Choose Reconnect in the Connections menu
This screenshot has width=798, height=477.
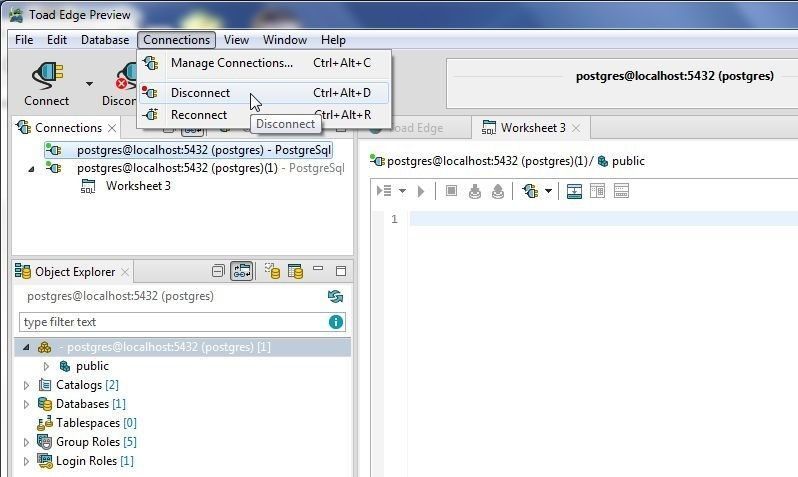(x=264, y=115)
